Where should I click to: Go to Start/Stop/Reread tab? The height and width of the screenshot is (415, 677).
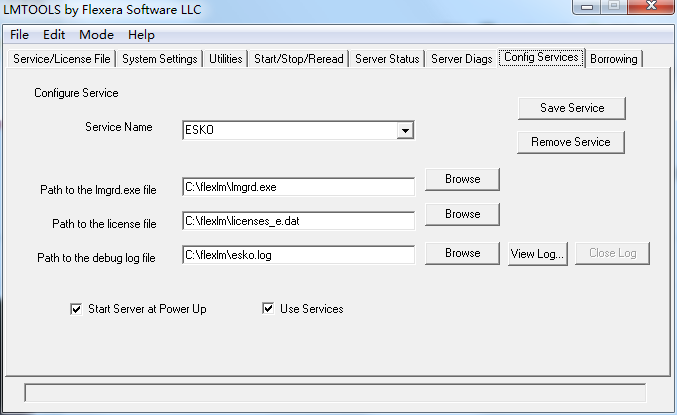click(x=299, y=59)
